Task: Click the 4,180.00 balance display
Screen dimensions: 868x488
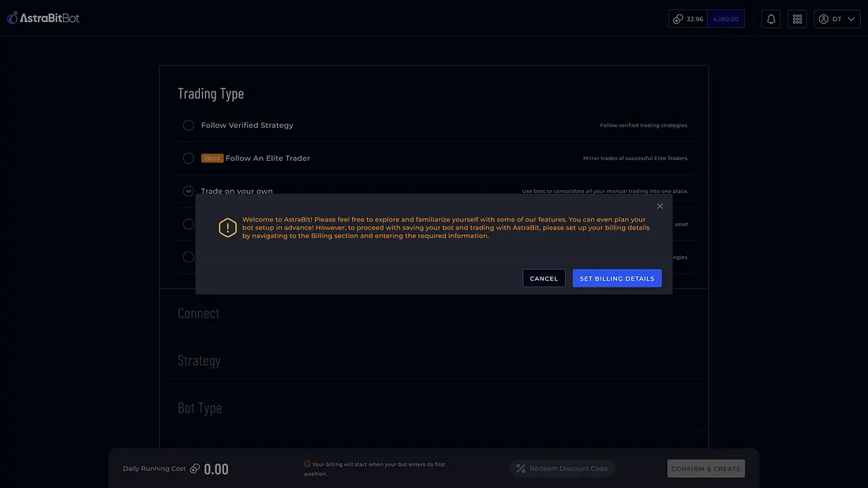Action: tap(725, 19)
